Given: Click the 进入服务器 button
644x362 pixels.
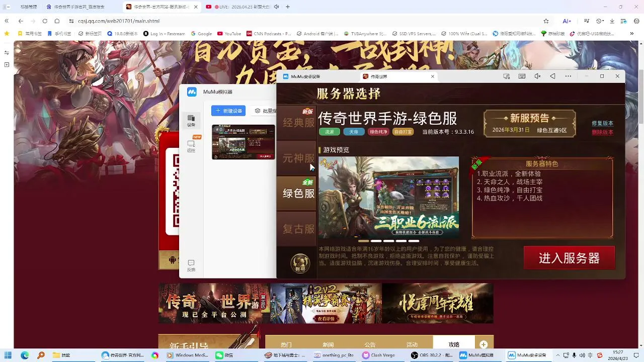Looking at the screenshot, I should tap(569, 258).
